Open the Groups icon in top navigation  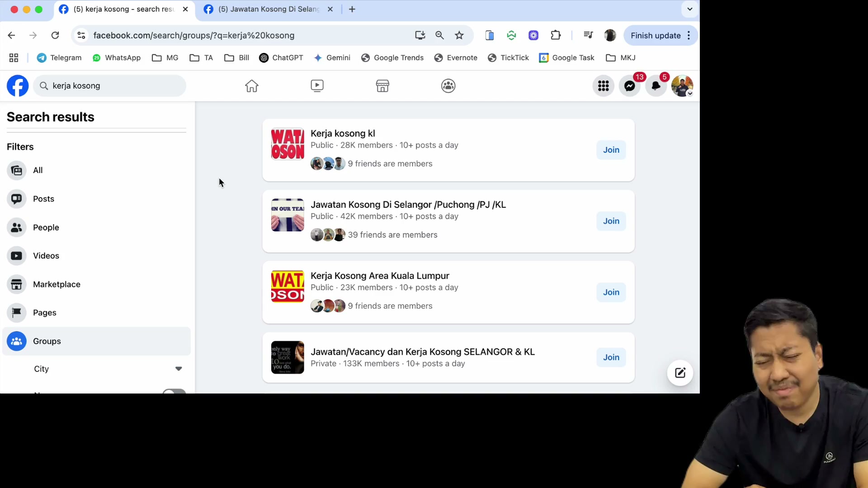[x=448, y=86]
